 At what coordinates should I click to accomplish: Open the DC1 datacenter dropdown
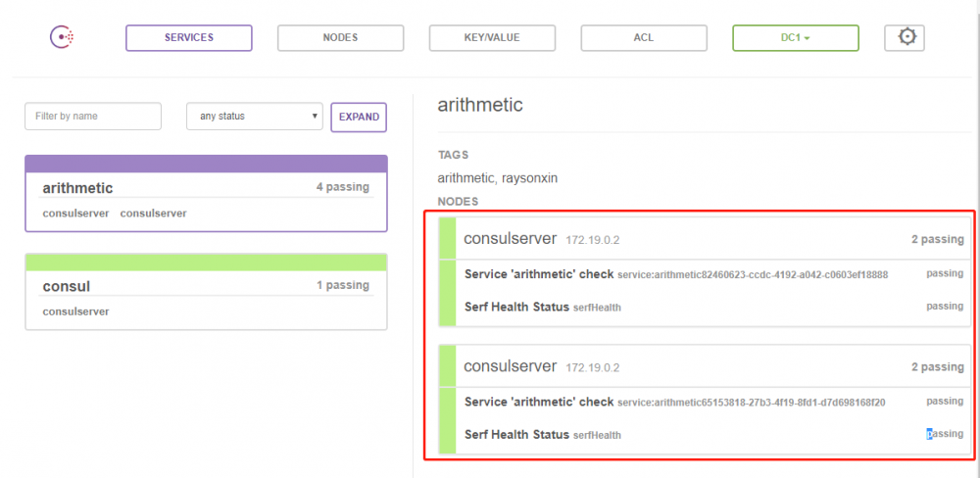(x=796, y=37)
